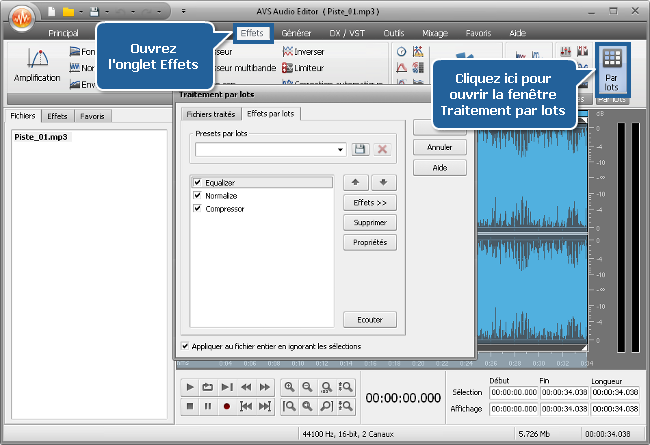Open the AVS application orb menu

(22, 18)
